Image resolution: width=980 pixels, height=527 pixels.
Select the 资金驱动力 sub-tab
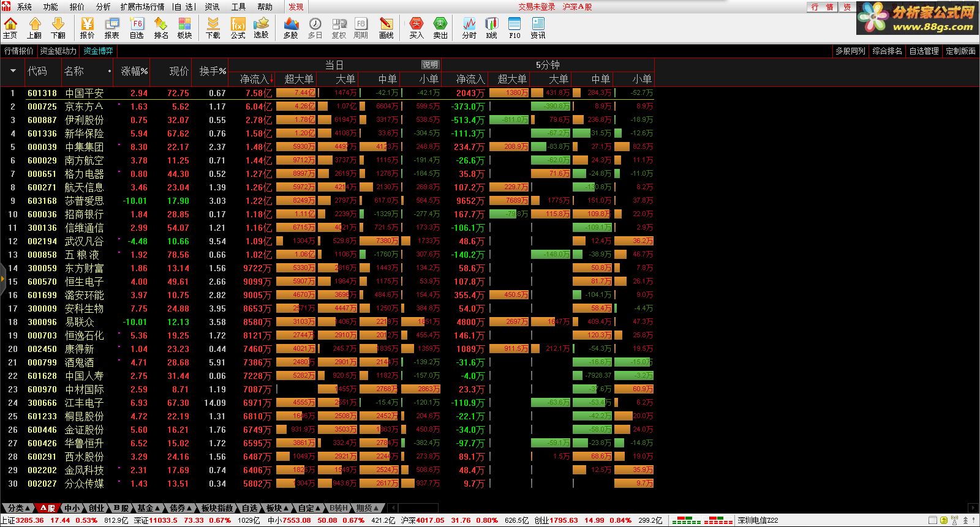pyautogui.click(x=58, y=51)
